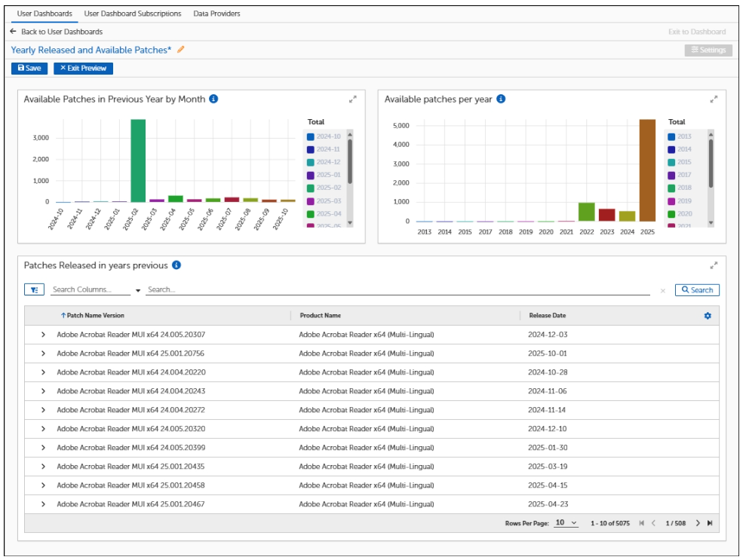The height and width of the screenshot is (560, 743).
Task: Click the pencil icon to rename dashboard
Action: [180, 50]
